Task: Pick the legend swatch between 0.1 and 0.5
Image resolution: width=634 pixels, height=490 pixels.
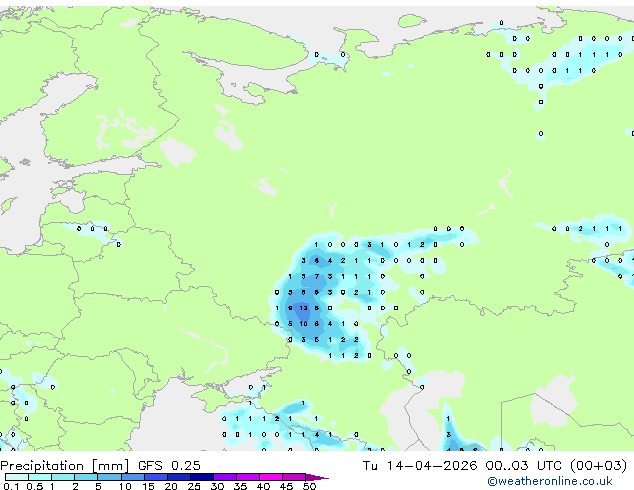Action: point(17,477)
